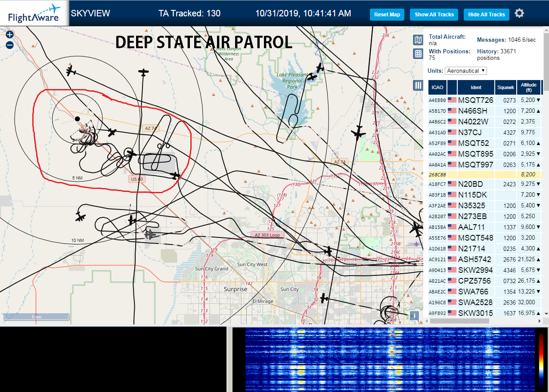Image resolution: width=549 pixels, height=392 pixels.
Task: Click US flag in SWA2528 row
Action: coord(452,302)
